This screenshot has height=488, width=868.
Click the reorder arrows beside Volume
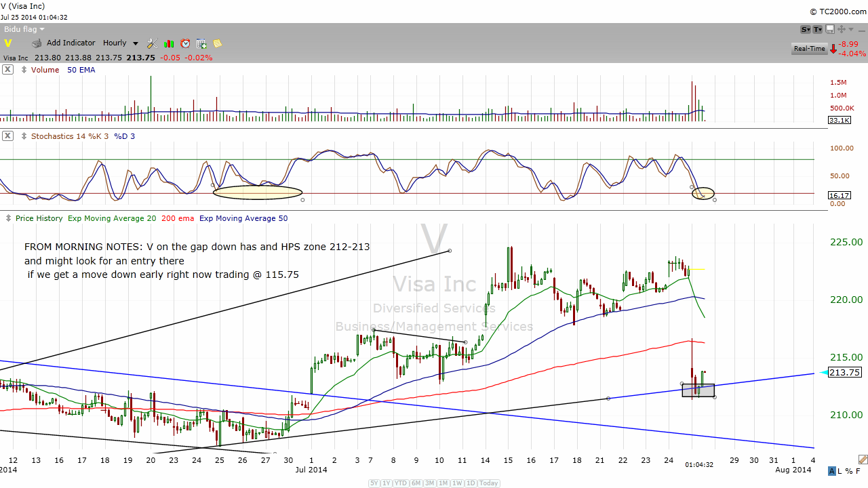(24, 70)
